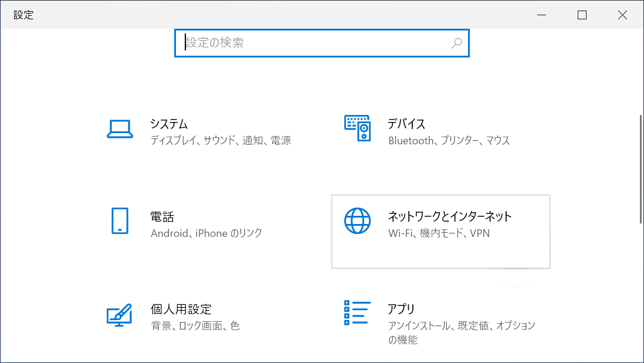Close the 設定 window
The height and width of the screenshot is (363, 644).
[x=623, y=15]
